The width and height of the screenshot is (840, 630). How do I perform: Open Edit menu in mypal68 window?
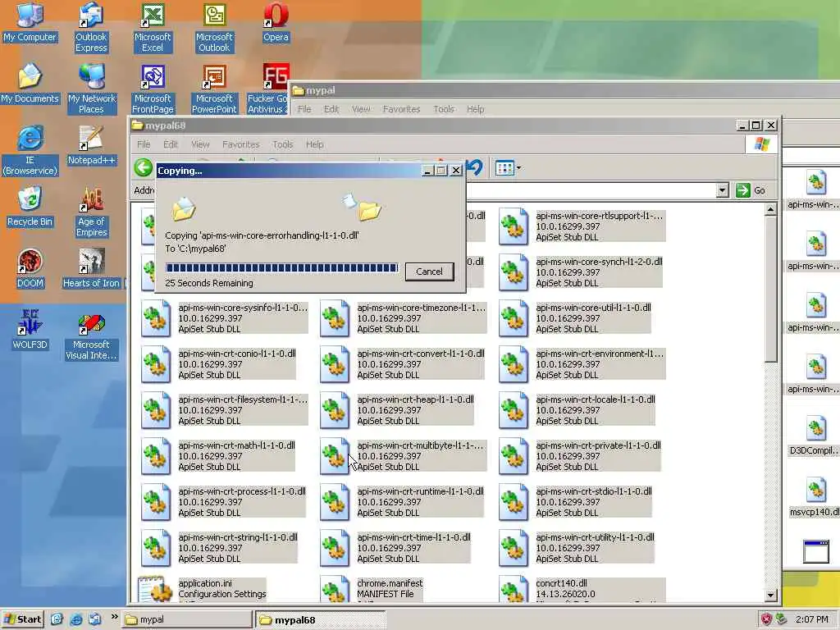tap(171, 144)
